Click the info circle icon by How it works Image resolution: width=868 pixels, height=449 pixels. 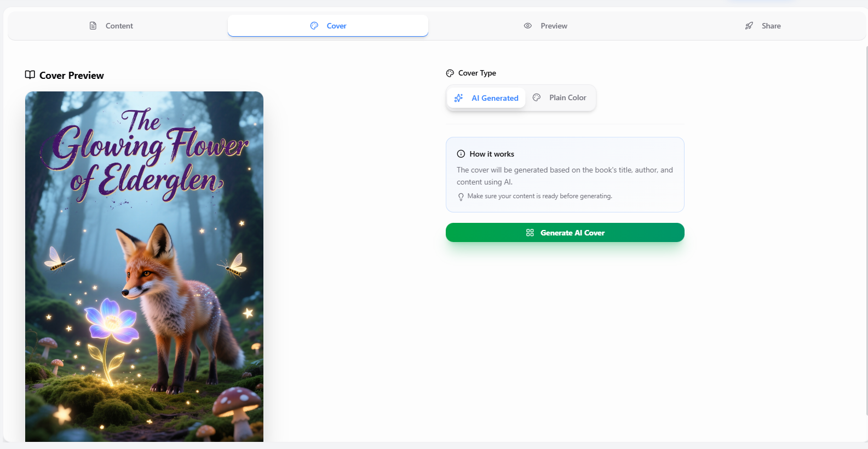pos(461,154)
